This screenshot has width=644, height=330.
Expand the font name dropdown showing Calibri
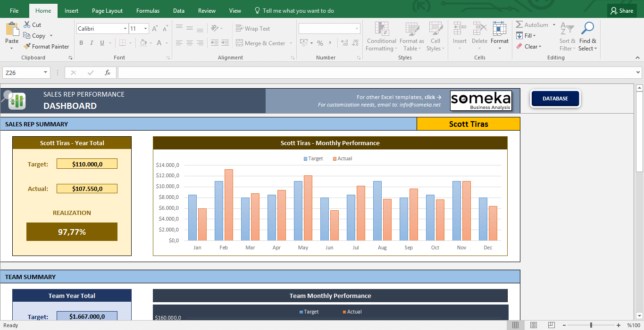(125, 29)
